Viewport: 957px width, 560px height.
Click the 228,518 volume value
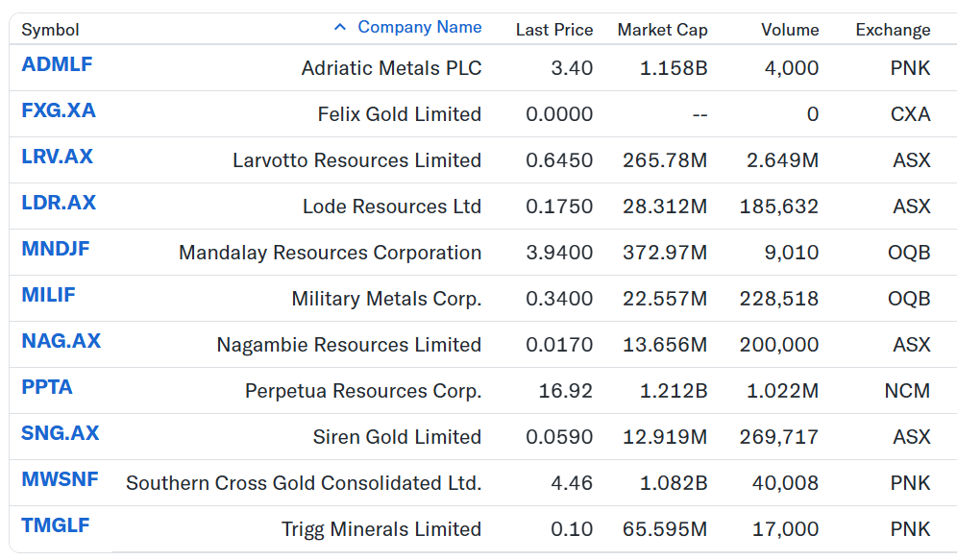pyautogui.click(x=779, y=299)
